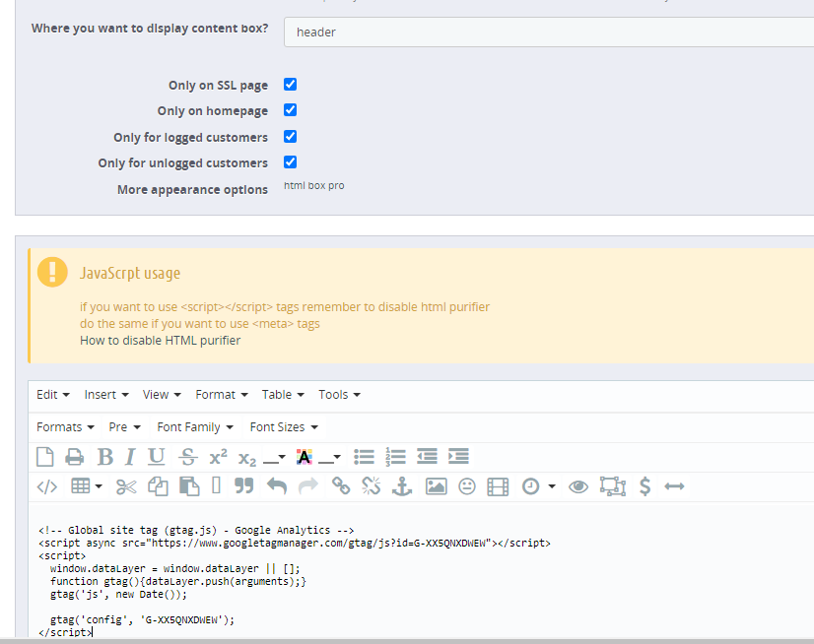This screenshot has height=644, width=814.
Task: Insert media using film icon
Action: (498, 486)
